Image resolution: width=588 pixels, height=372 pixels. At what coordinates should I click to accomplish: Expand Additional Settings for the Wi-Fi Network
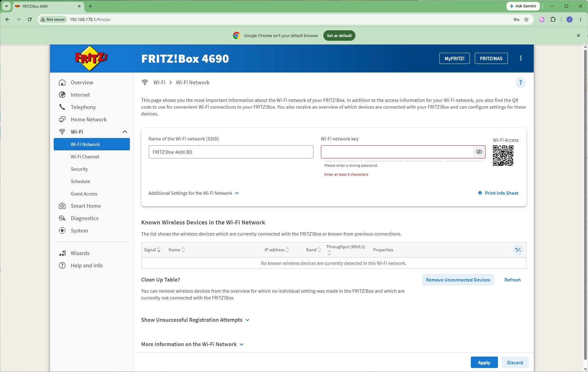click(x=194, y=193)
